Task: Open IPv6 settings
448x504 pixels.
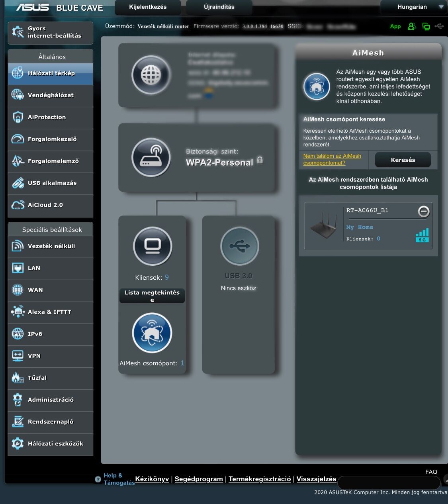Action: click(51, 334)
